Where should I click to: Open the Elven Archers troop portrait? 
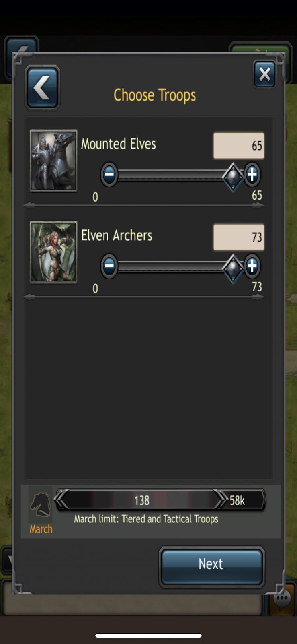point(53,252)
